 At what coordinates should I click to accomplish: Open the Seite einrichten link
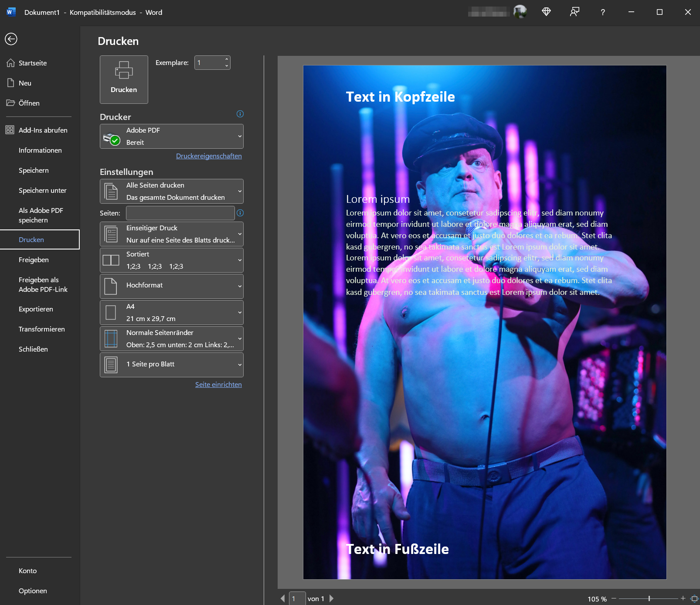(x=218, y=385)
